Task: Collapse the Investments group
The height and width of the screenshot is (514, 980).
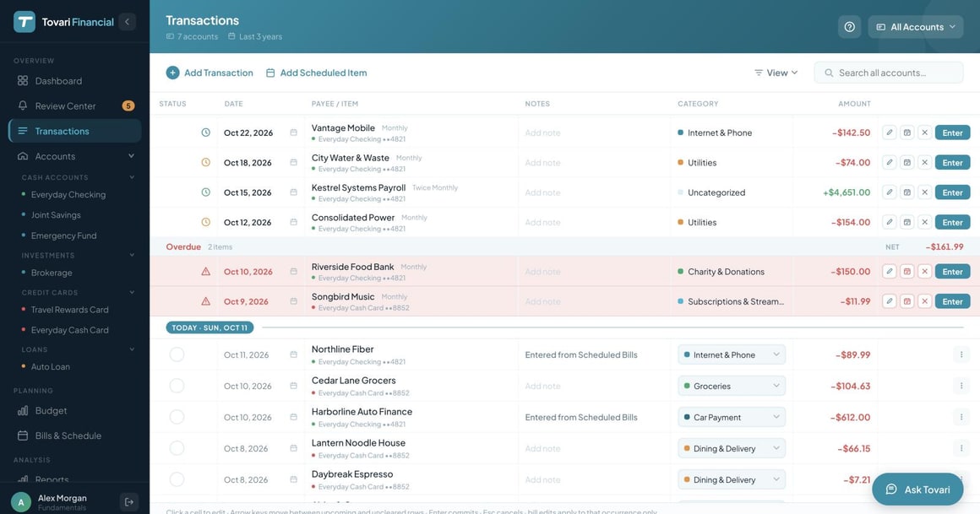Action: coord(132,256)
